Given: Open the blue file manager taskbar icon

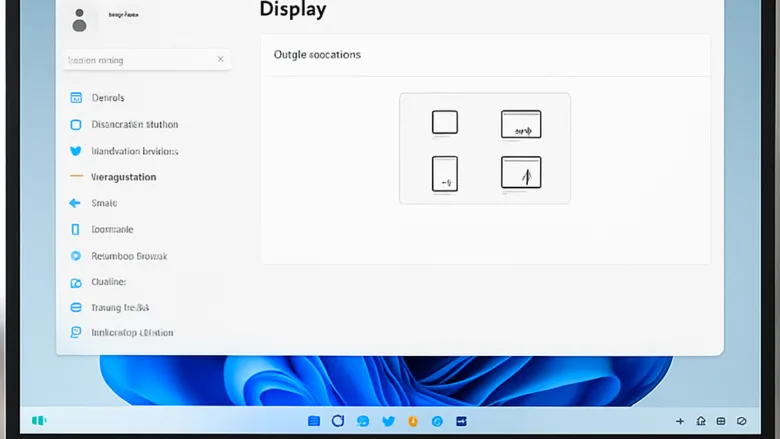Looking at the screenshot, I should [x=314, y=421].
